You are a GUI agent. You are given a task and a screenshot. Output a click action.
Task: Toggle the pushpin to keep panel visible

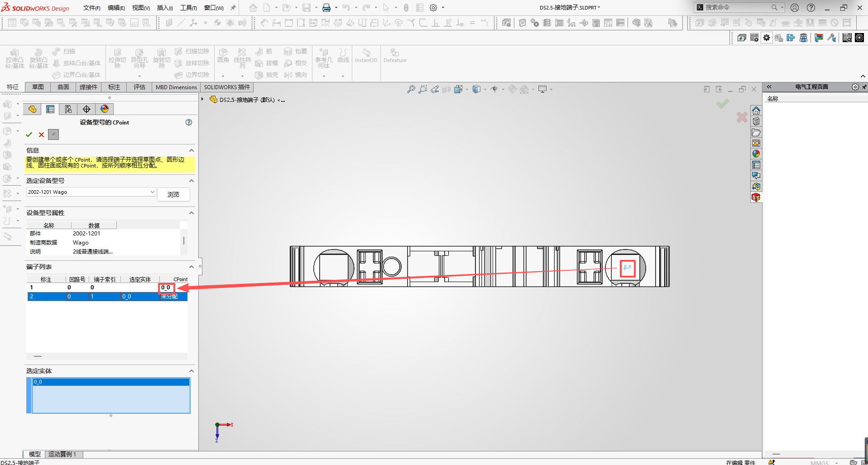click(53, 134)
